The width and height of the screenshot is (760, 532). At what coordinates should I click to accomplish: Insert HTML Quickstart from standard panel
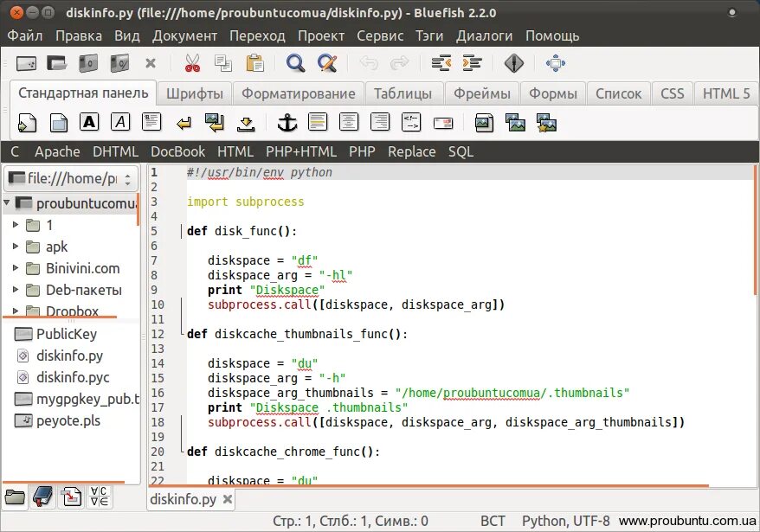[x=27, y=123]
